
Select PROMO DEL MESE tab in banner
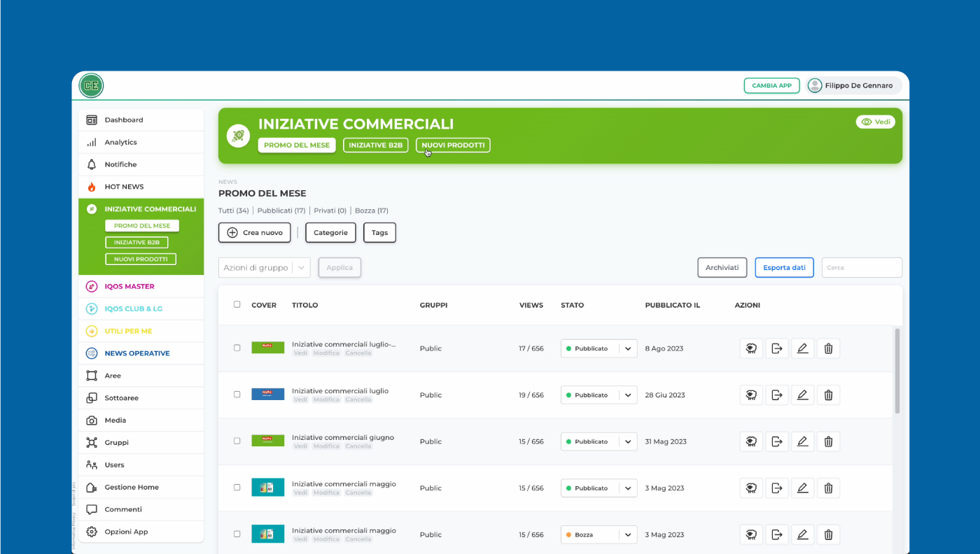pos(297,145)
